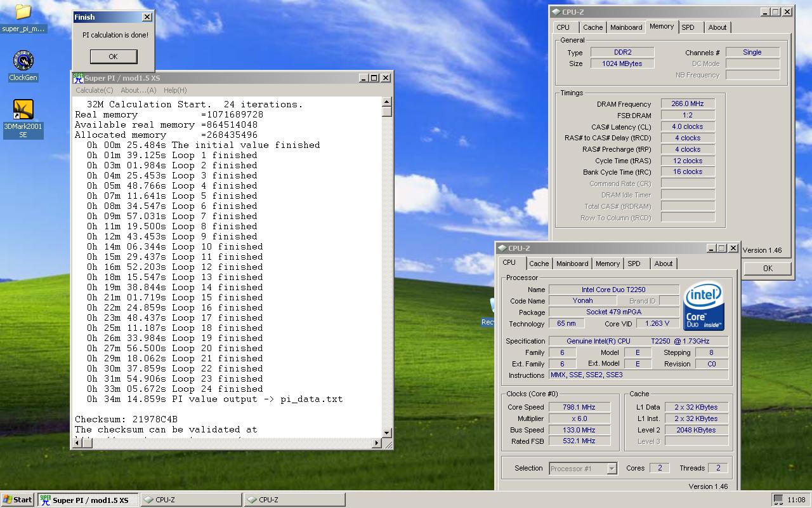Minimize the Super PI window
The height and width of the screenshot is (508, 812).
point(363,77)
